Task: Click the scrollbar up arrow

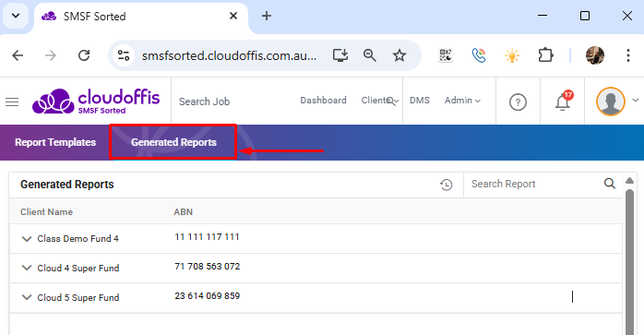Action: [x=629, y=181]
